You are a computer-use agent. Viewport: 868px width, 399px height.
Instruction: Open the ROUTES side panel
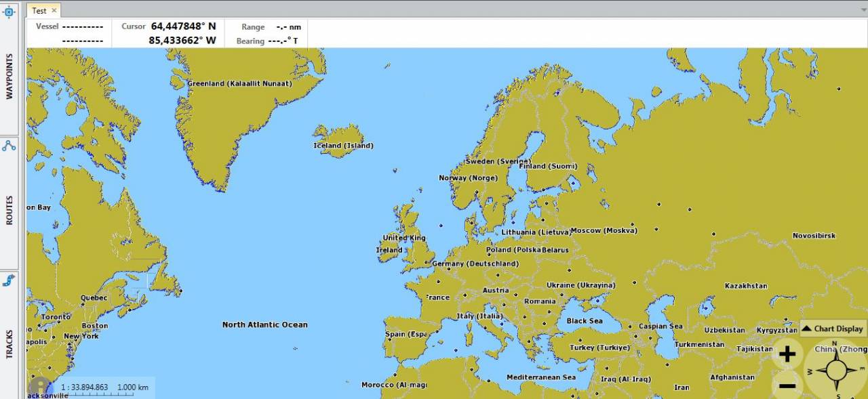click(x=9, y=211)
